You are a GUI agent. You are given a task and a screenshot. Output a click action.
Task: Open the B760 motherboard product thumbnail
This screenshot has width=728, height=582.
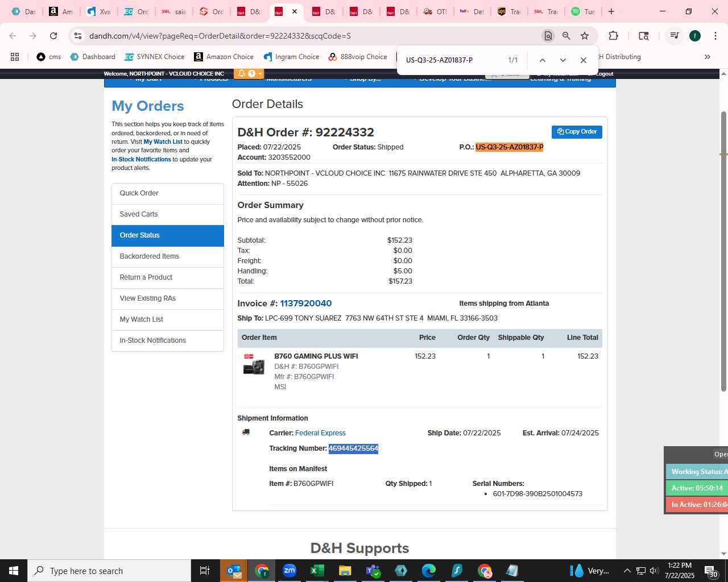(254, 364)
